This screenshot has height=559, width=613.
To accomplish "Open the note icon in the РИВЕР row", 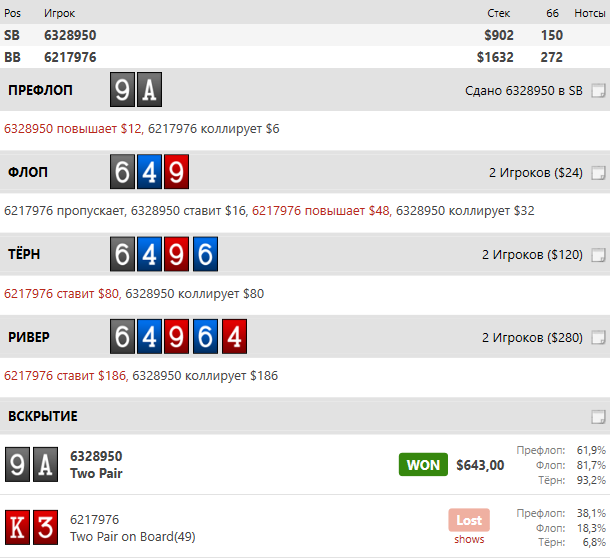I will 598,337.
